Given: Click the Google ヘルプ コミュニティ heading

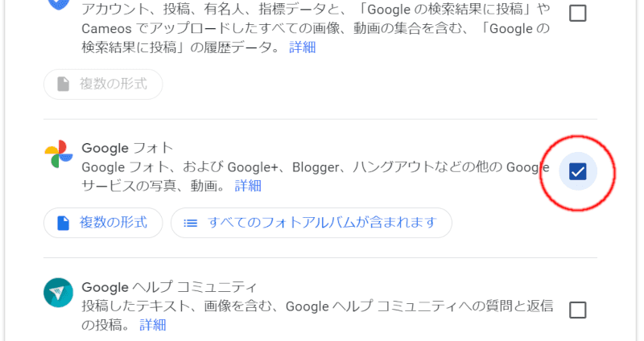Looking at the screenshot, I should coord(169,286).
